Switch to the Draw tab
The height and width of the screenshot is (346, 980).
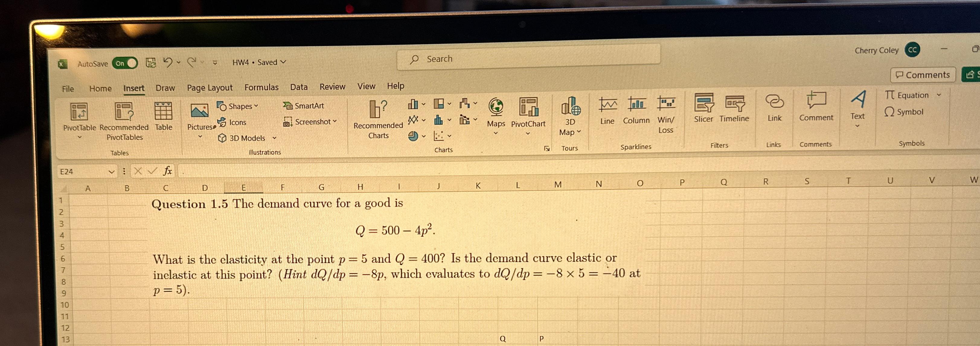tap(165, 88)
